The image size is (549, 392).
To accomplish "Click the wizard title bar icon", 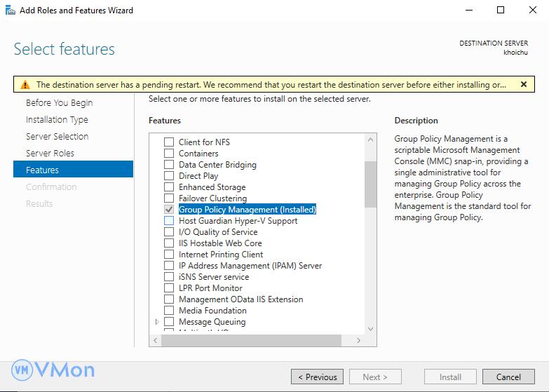I will pyautogui.click(x=10, y=10).
